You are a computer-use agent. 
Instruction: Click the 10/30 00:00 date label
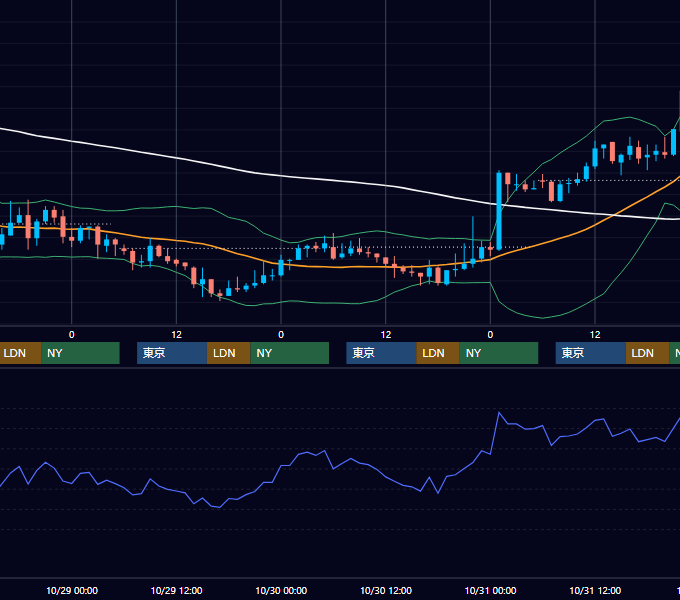(281, 590)
